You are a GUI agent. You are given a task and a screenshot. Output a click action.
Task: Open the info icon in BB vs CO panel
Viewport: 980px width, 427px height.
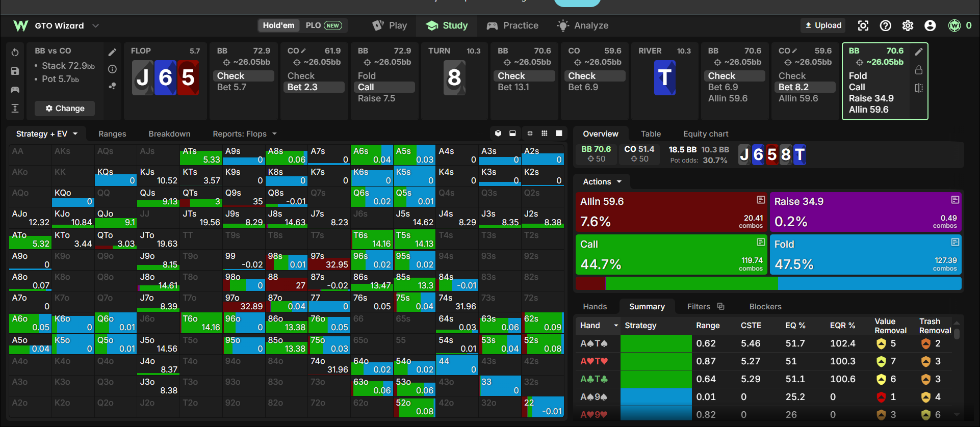point(112,69)
